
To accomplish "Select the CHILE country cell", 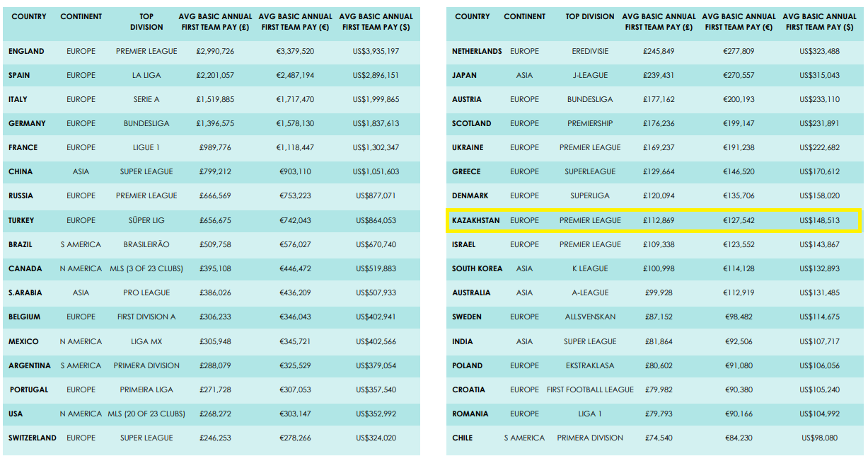I will coord(463,438).
